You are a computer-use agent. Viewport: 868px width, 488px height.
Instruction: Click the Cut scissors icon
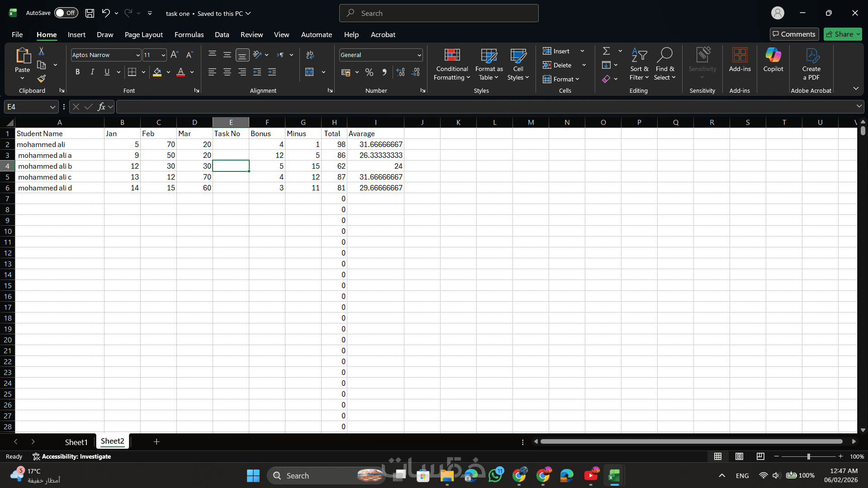tap(41, 51)
